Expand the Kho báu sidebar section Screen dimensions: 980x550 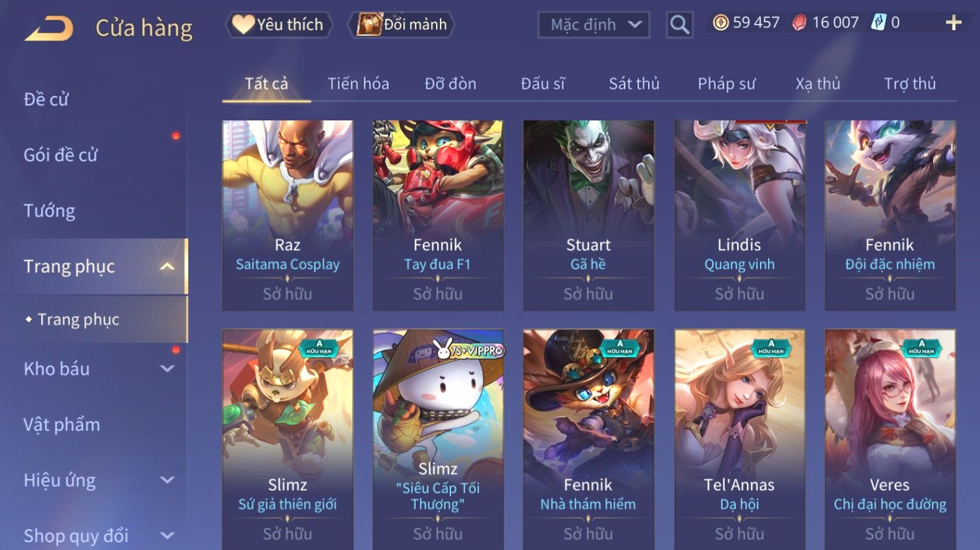click(167, 368)
